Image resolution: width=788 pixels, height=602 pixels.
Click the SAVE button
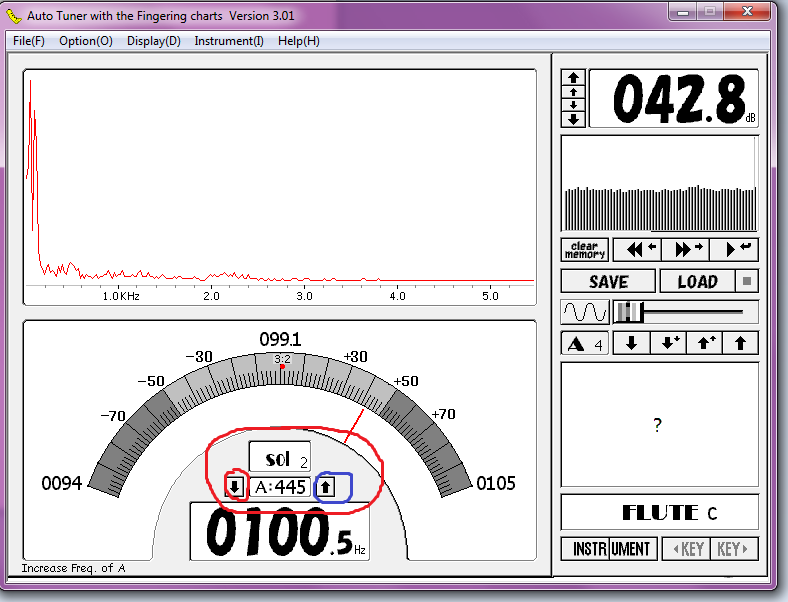608,281
